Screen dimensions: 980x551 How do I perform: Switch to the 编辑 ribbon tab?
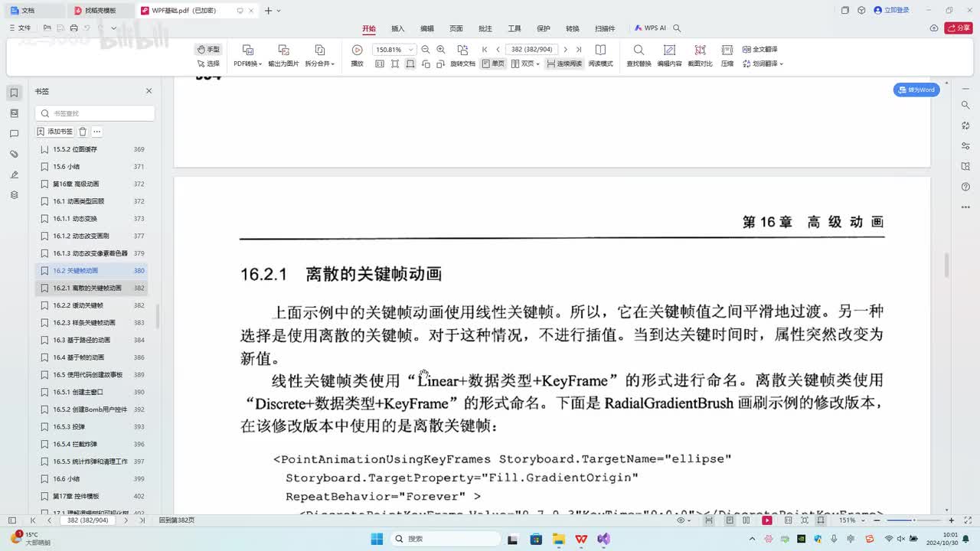(427, 28)
